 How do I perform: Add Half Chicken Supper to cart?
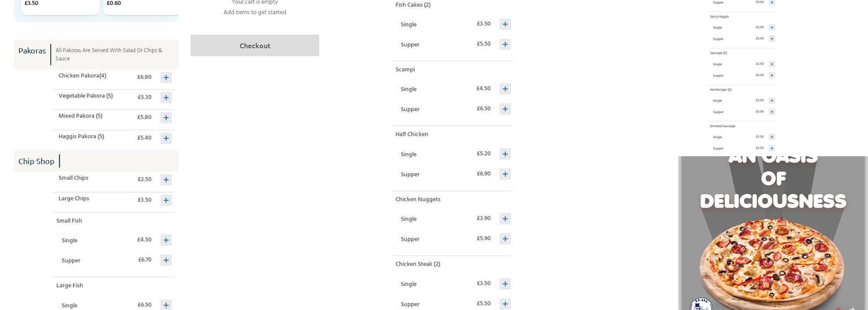(505, 174)
